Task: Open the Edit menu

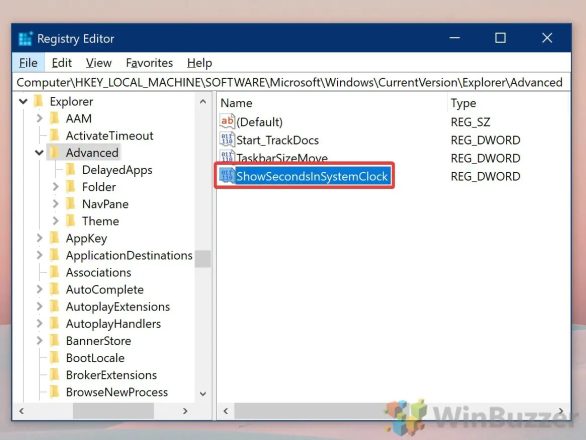Action: coord(62,63)
